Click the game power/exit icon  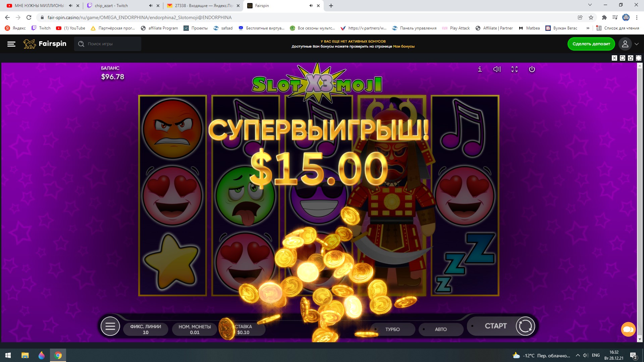click(x=532, y=69)
